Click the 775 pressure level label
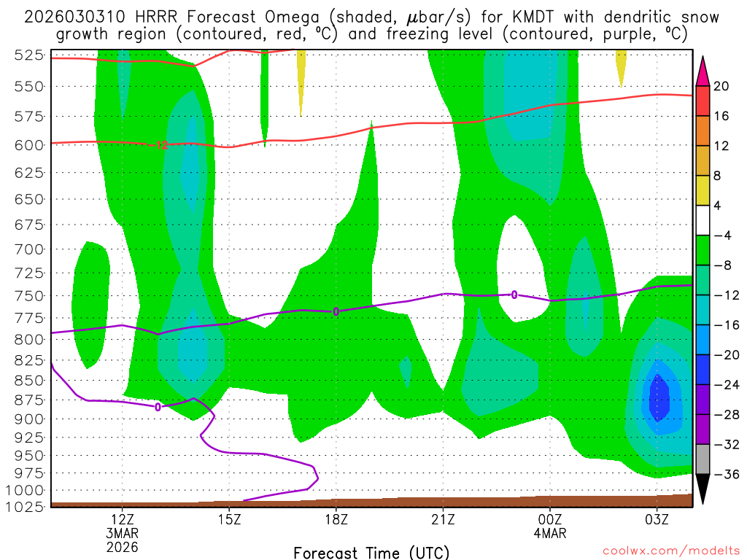This screenshot has height=560, width=747. tap(29, 318)
